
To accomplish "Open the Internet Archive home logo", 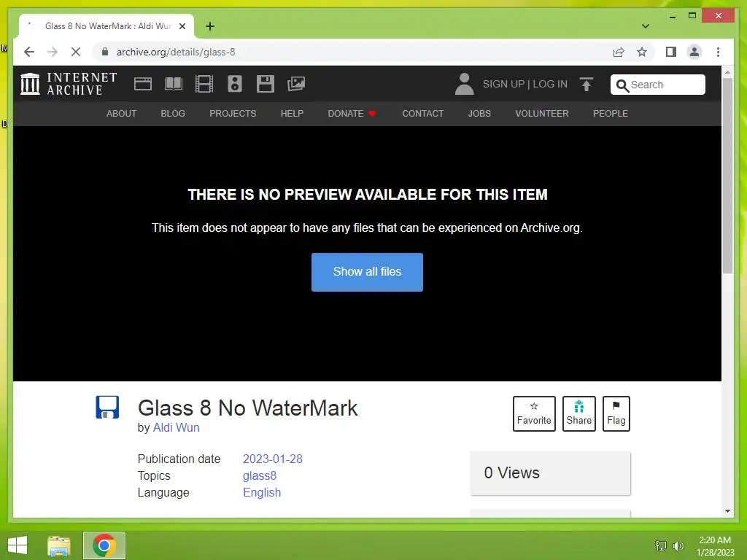I will [69, 84].
